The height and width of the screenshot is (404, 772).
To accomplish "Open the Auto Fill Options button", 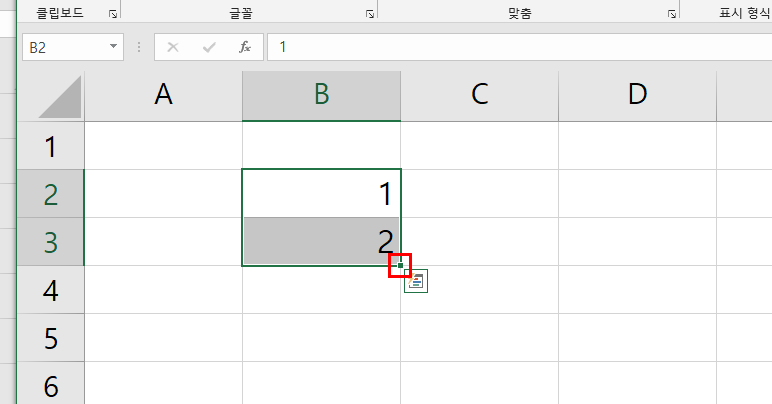I will (x=416, y=282).
